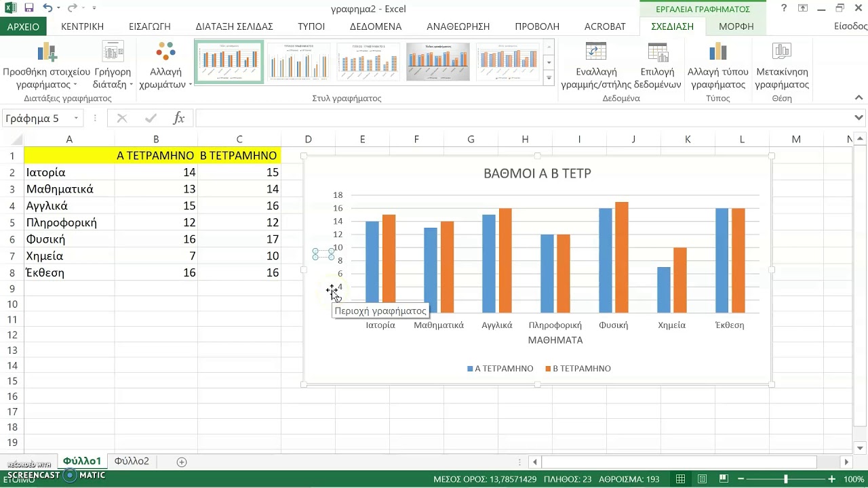Open the ΑΡΧΕΙΟ tab
868x488 pixels.
[x=23, y=26]
